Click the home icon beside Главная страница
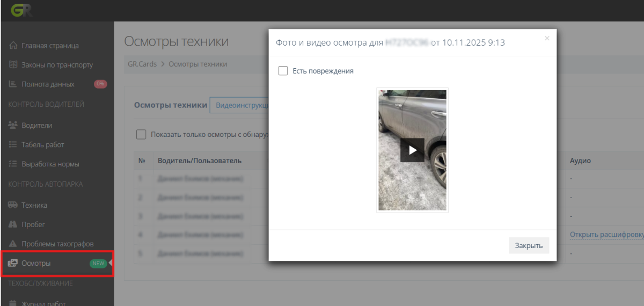The height and width of the screenshot is (306, 644). pos(13,46)
